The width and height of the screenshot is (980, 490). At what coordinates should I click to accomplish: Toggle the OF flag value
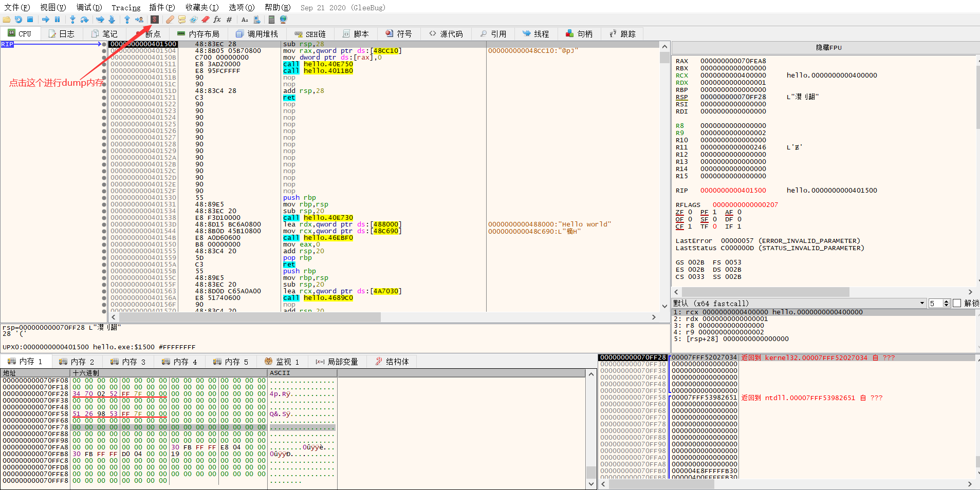[x=690, y=219]
